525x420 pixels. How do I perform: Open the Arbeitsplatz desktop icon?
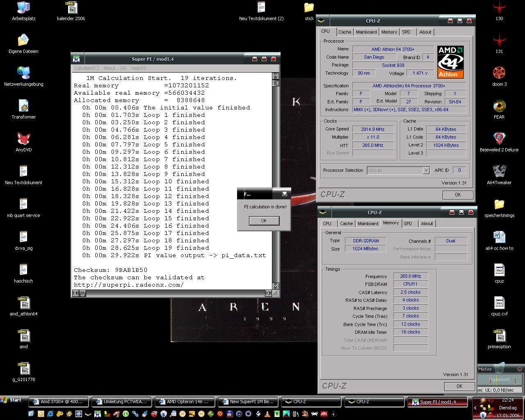(23, 11)
